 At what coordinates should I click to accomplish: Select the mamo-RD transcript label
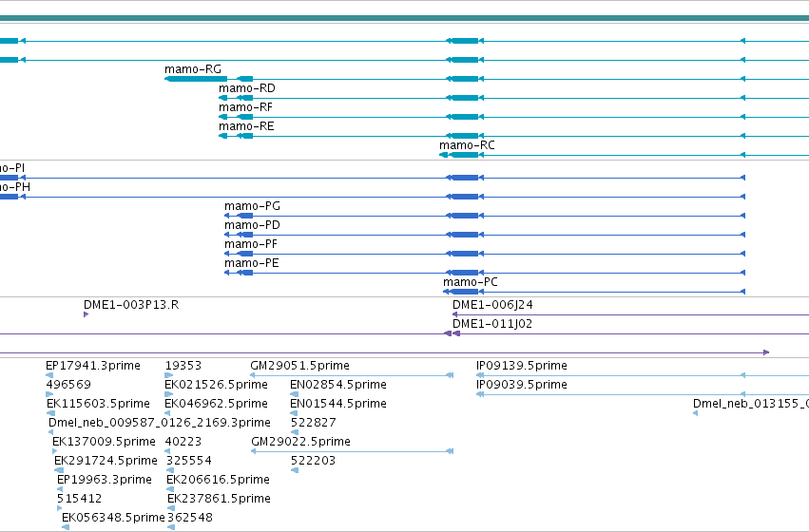(246, 88)
